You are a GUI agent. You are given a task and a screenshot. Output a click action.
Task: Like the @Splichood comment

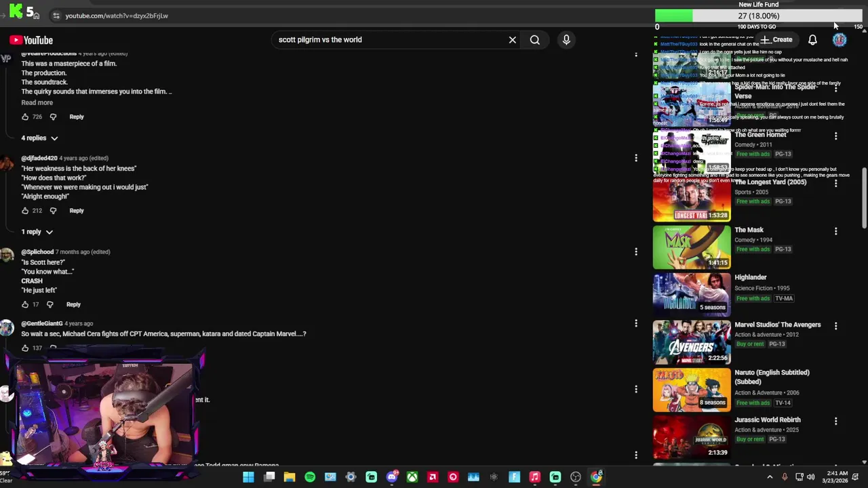[25, 304]
